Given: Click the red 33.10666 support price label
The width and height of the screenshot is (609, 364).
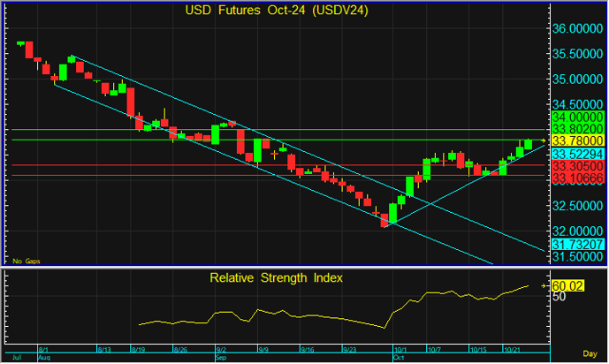Looking at the screenshot, I should [x=577, y=178].
